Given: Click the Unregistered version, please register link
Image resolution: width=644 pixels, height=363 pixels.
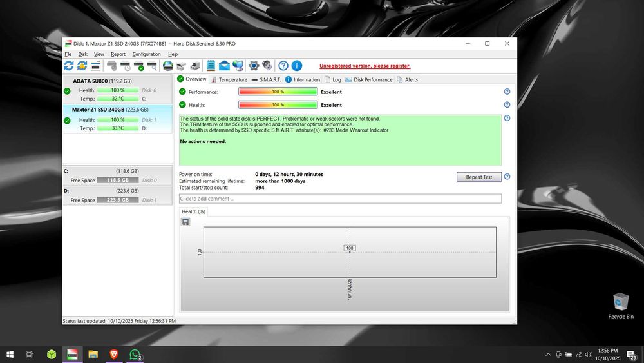Looking at the screenshot, I should (365, 66).
